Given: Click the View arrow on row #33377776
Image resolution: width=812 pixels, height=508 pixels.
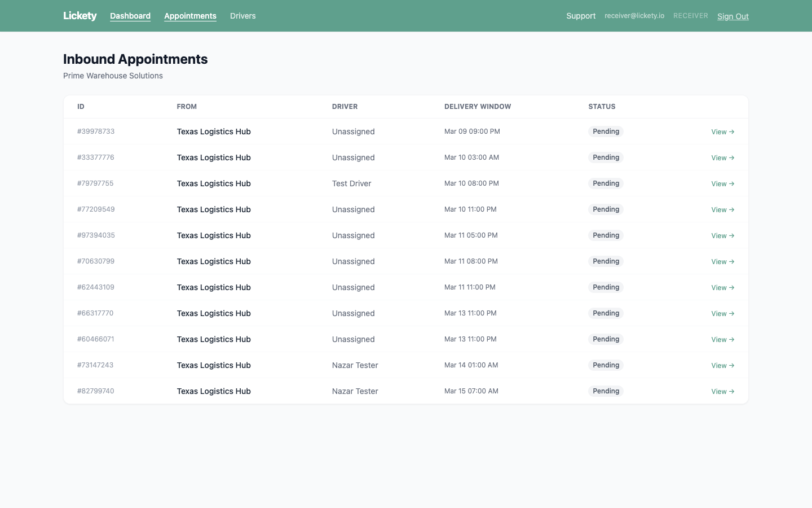Looking at the screenshot, I should 731,157.
